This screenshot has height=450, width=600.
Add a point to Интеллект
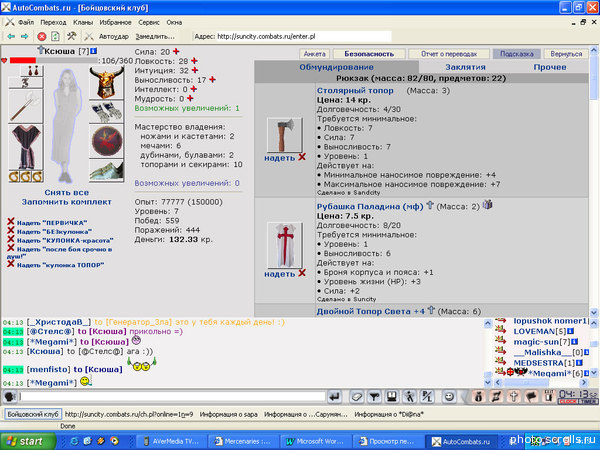click(x=194, y=89)
